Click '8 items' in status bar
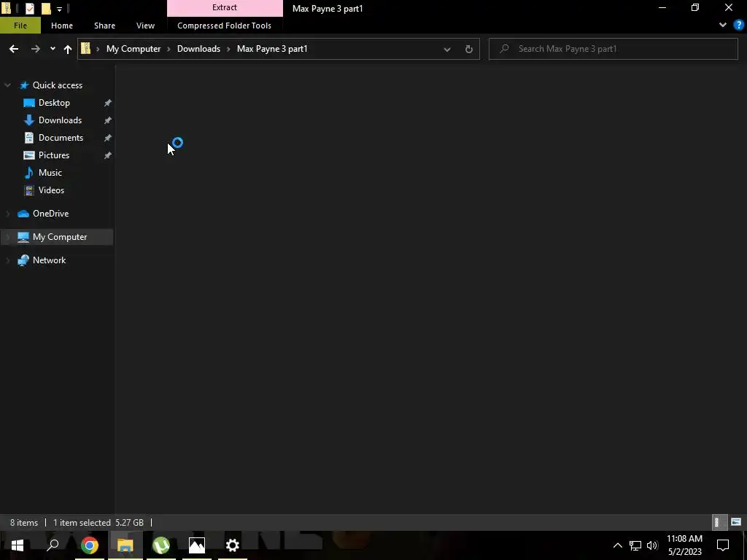Viewport: 747px width, 560px height. pos(24,522)
